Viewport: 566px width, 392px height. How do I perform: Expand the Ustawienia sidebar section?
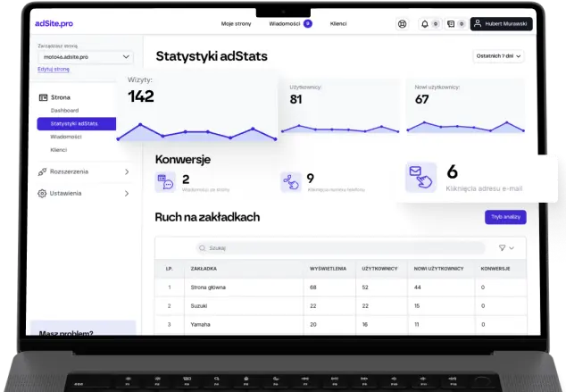(x=127, y=193)
